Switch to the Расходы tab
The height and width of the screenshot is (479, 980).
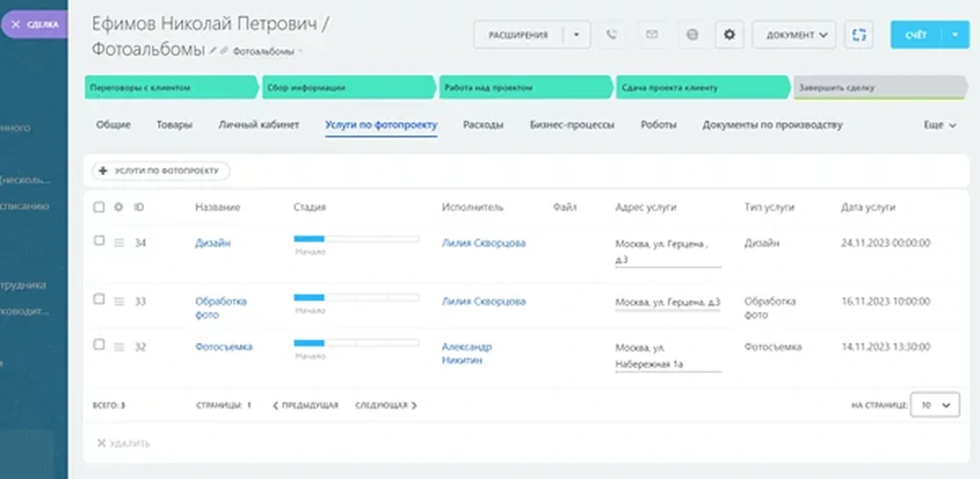tap(483, 125)
